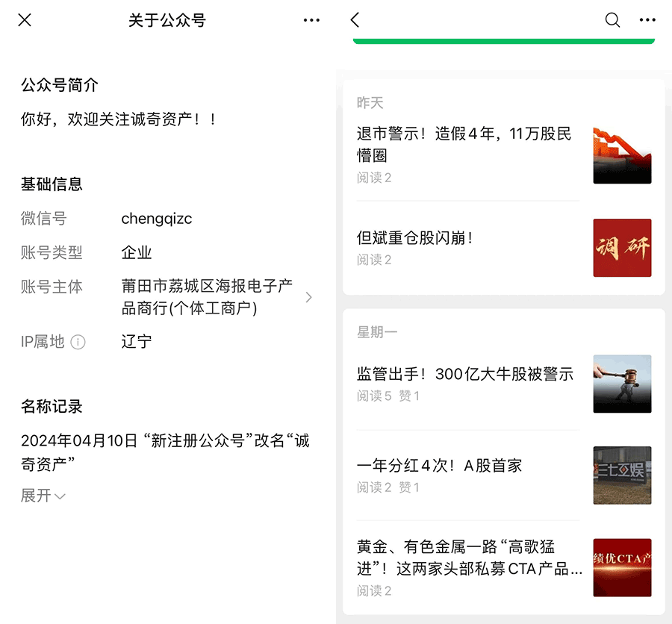Open the three-dot menu next to search
The image size is (672, 624).
coord(647,19)
